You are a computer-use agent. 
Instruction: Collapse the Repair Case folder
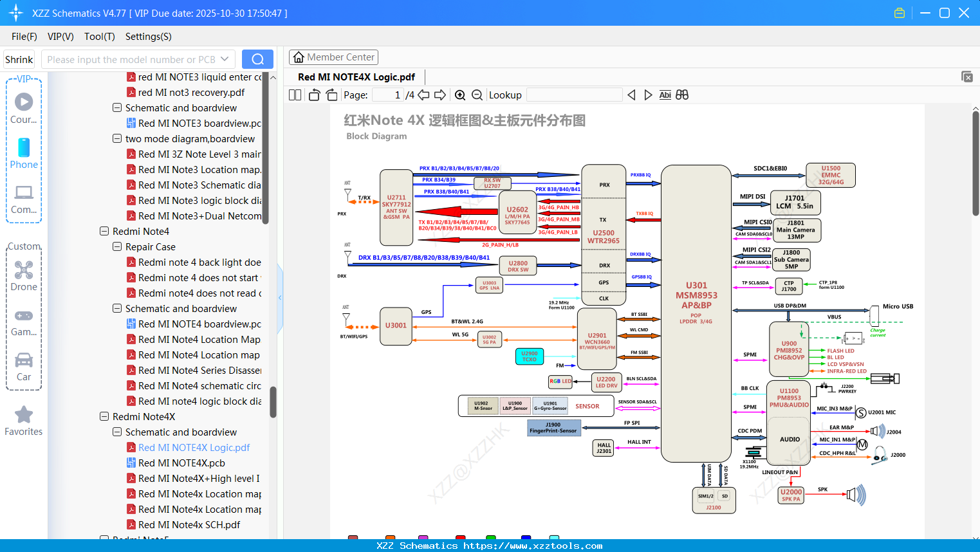[x=117, y=246]
